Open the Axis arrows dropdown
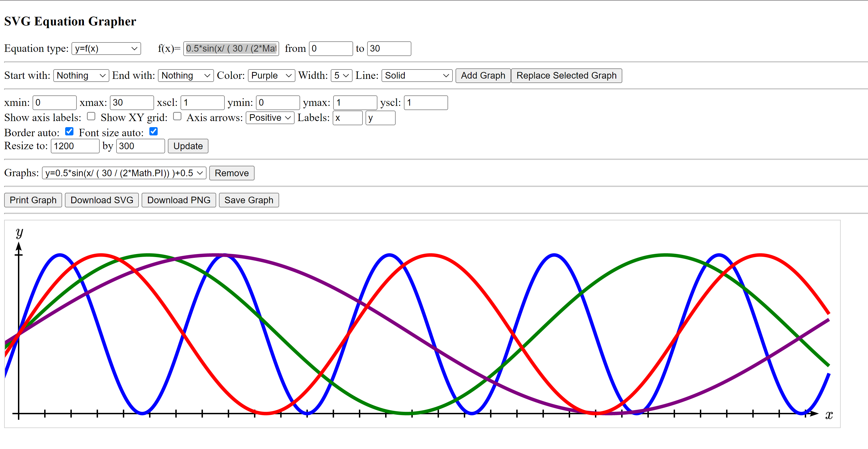The width and height of the screenshot is (868, 449). tap(270, 118)
